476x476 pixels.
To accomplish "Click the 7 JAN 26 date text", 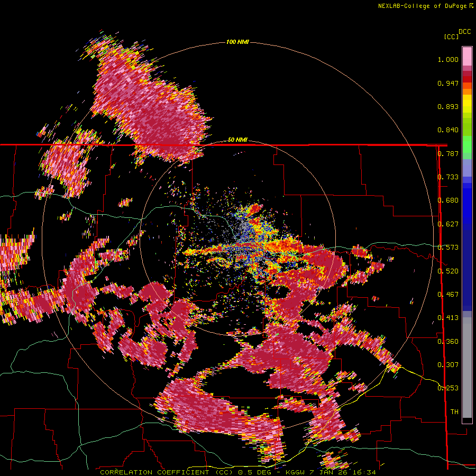I will 328,472.
